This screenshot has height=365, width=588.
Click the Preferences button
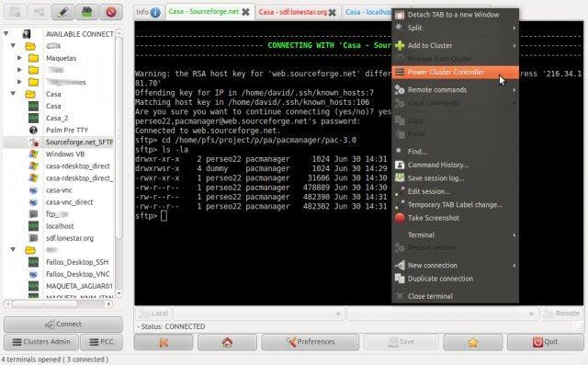click(310, 342)
